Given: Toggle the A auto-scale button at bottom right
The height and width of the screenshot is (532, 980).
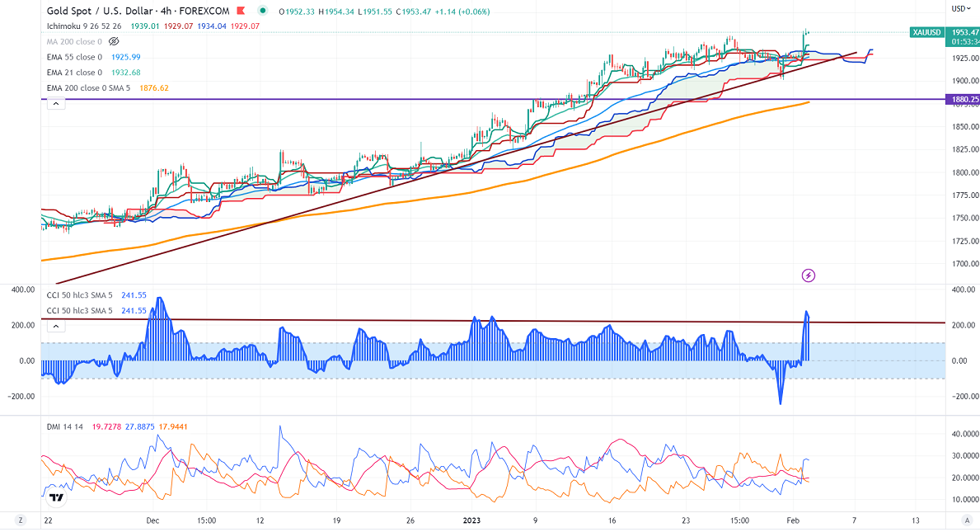Looking at the screenshot, I should point(966,520).
